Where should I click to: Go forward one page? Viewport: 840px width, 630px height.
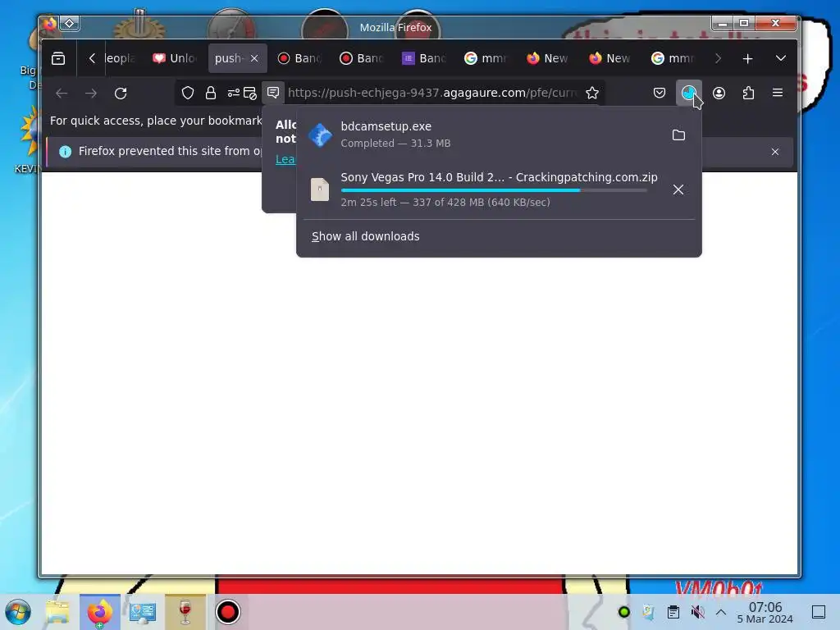coord(91,94)
